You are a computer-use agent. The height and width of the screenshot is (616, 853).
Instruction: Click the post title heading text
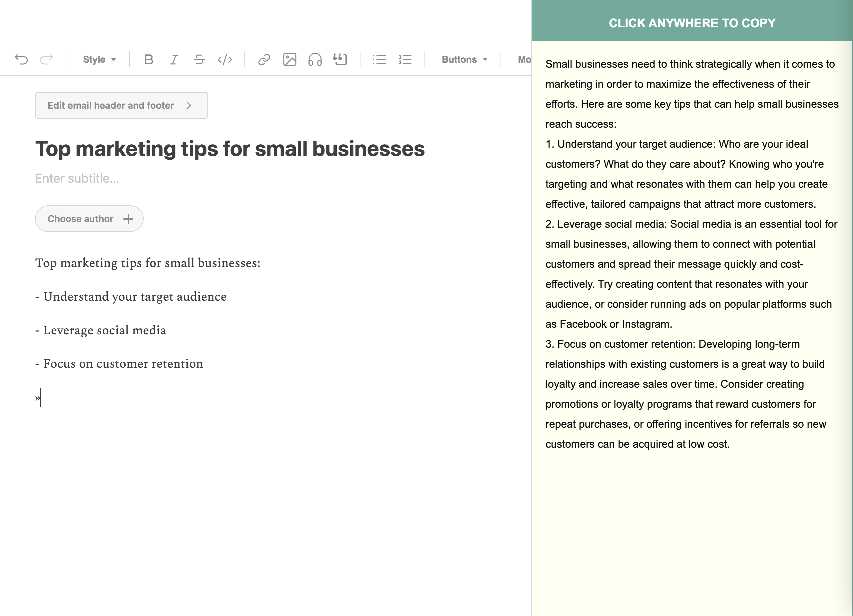[x=230, y=149]
